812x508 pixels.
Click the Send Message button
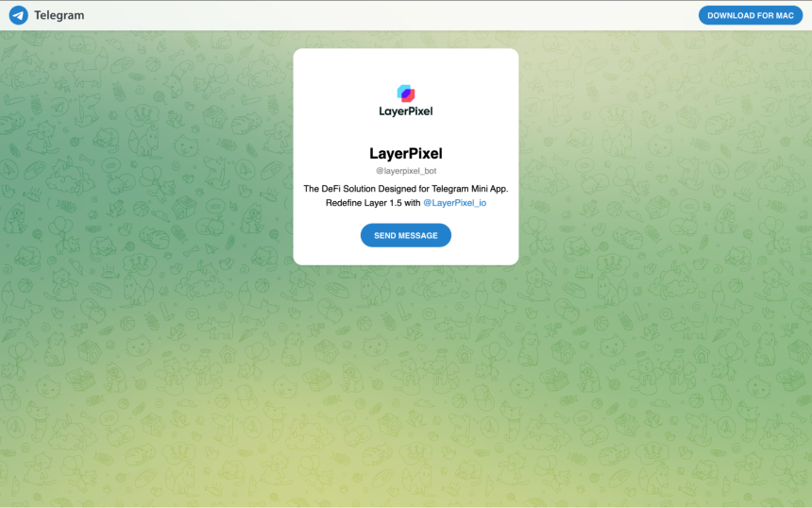pos(406,235)
